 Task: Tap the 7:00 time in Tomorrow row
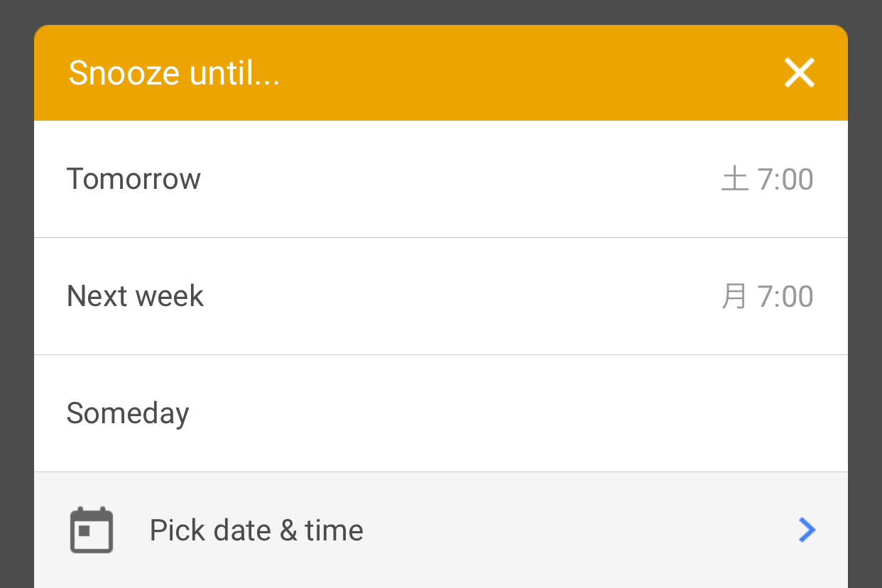point(785,179)
